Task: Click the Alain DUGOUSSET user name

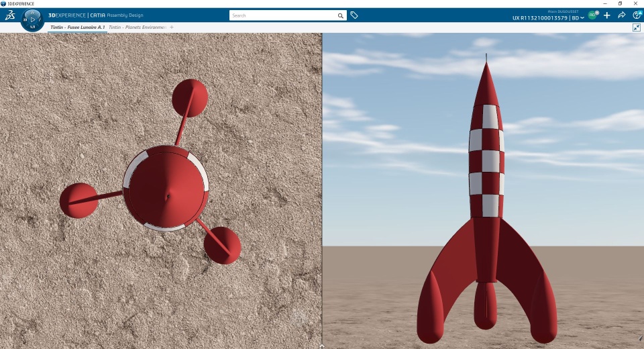Action: coord(563,11)
